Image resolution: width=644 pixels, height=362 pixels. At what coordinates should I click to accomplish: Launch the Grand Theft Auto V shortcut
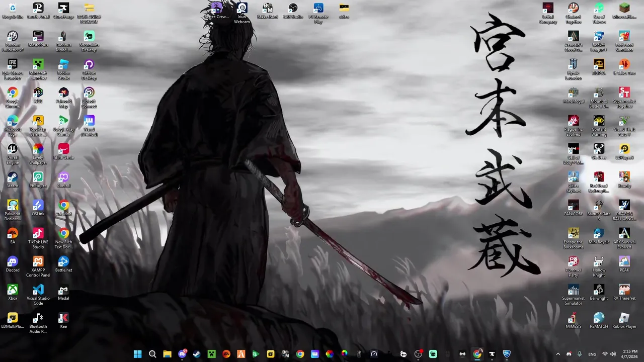pos(624,126)
